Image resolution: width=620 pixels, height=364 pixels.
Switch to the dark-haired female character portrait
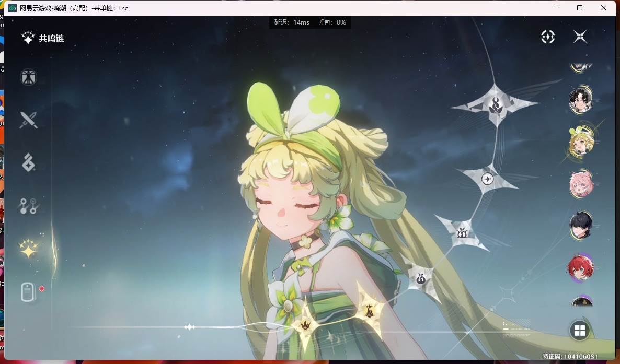pos(580,100)
